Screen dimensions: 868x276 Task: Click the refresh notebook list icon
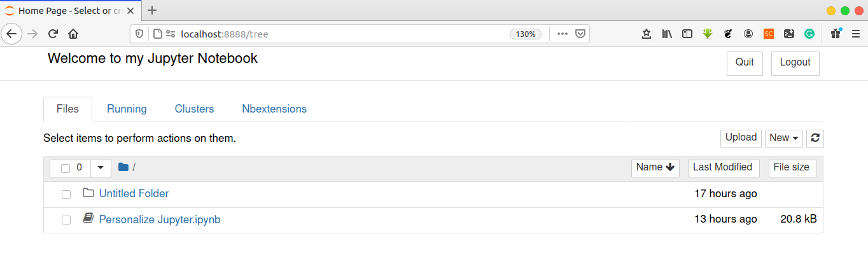pos(815,138)
